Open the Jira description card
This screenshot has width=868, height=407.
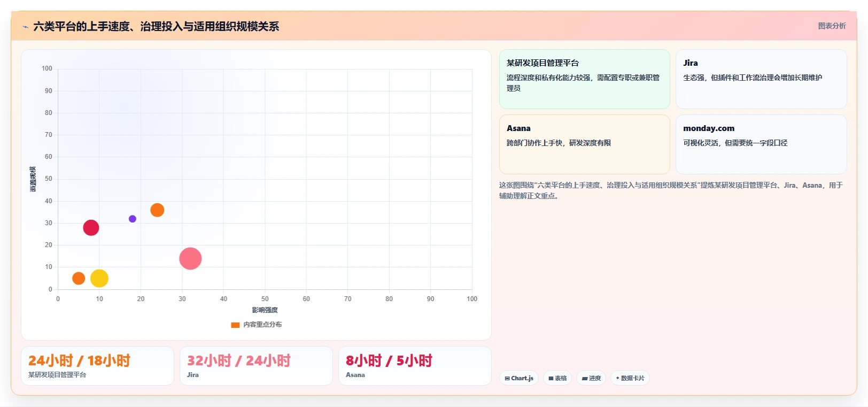(761, 79)
